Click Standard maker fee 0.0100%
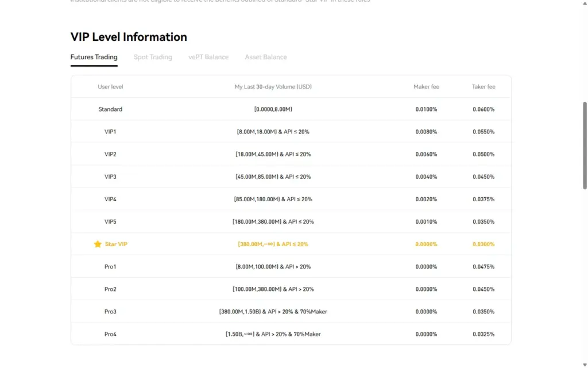The image size is (588, 368). coord(426,109)
